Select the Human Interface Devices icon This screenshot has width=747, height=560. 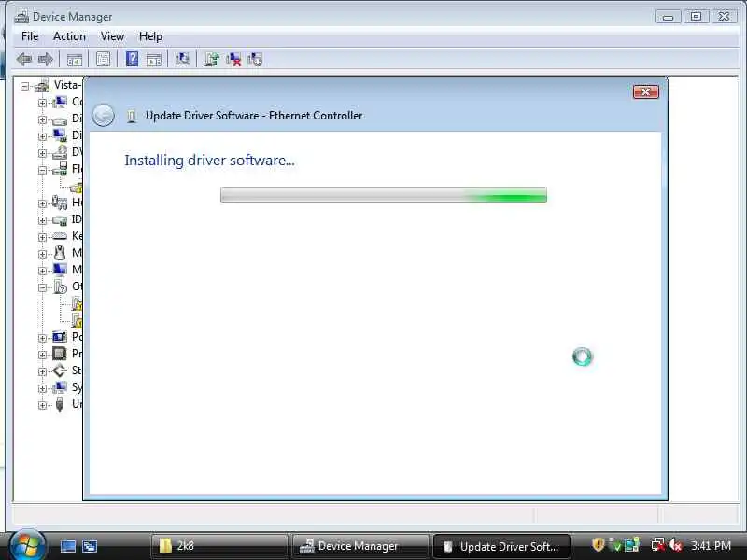[x=60, y=203]
